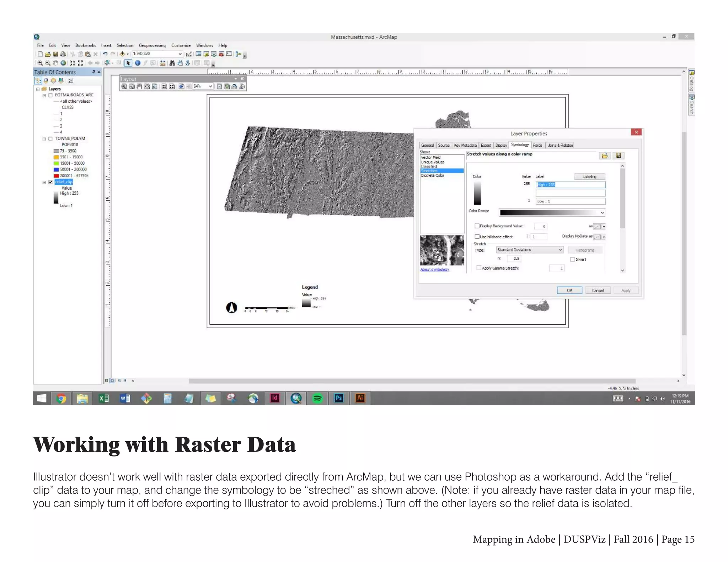Click the Fixed Zoom In icon
This screenshot has height=562, width=728.
click(x=73, y=63)
